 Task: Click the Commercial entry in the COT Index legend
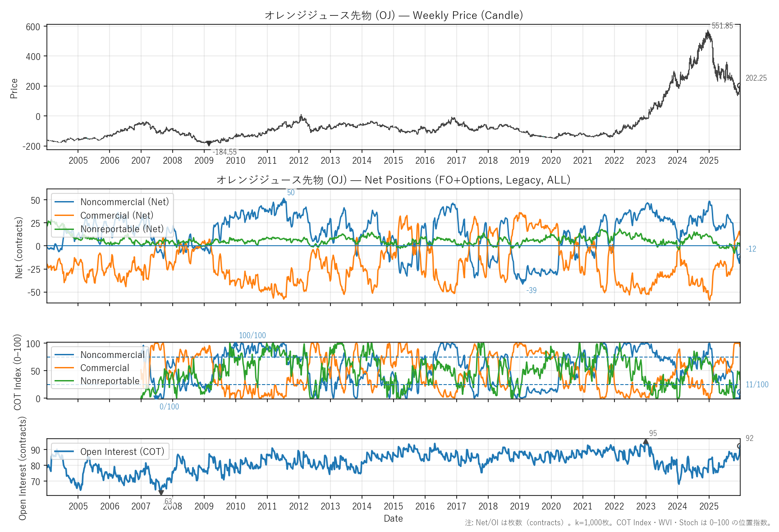(x=105, y=368)
